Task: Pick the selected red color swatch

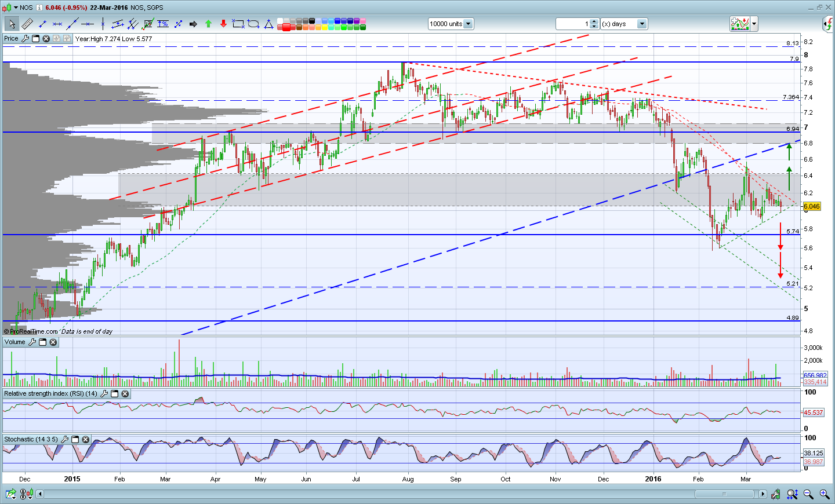Action: [286, 27]
